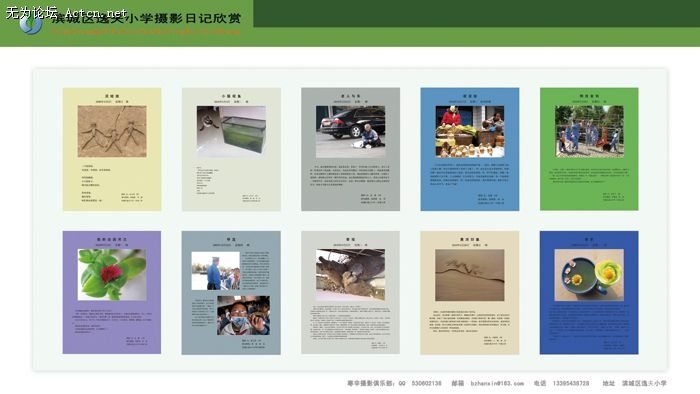Open the orange subtitle line under the title
Viewport: 700px width, 394px height.
coord(146,32)
